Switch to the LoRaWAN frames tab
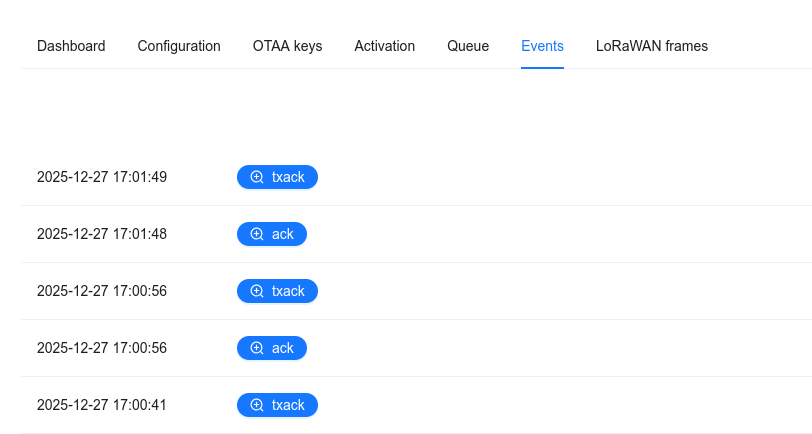 click(651, 46)
